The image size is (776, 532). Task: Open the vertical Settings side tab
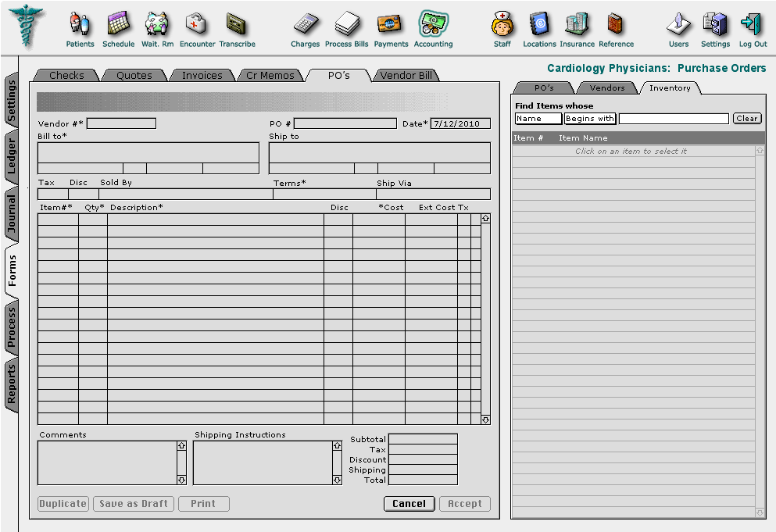12,102
